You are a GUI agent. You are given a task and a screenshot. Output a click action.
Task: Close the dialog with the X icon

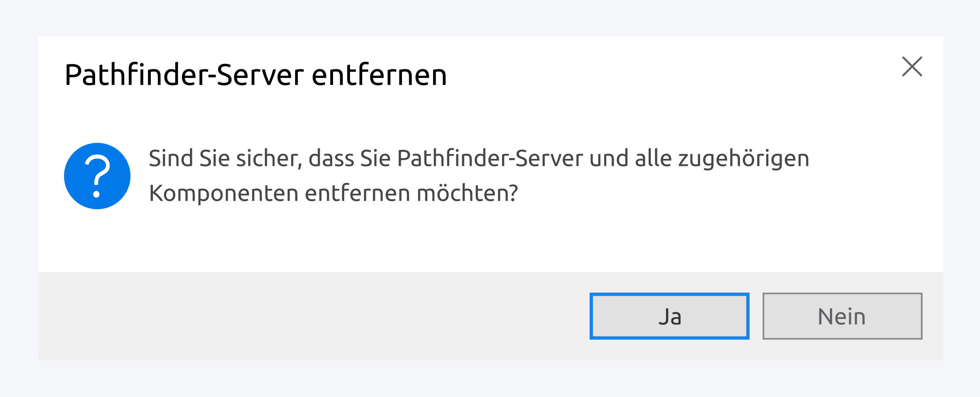(x=912, y=67)
